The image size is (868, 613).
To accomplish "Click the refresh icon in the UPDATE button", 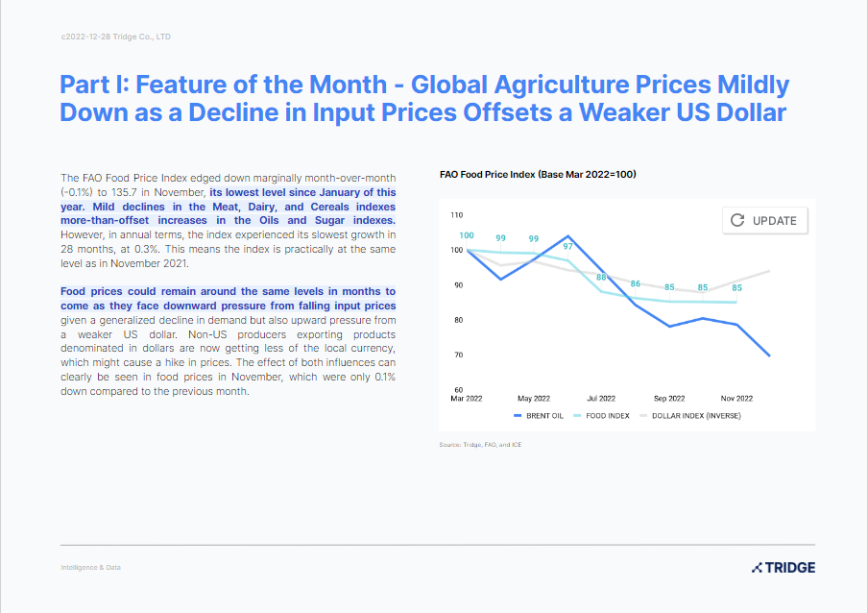I will tap(735, 220).
